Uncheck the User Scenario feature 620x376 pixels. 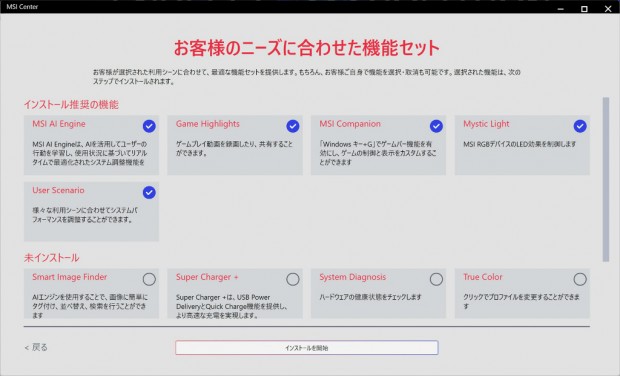tap(149, 193)
